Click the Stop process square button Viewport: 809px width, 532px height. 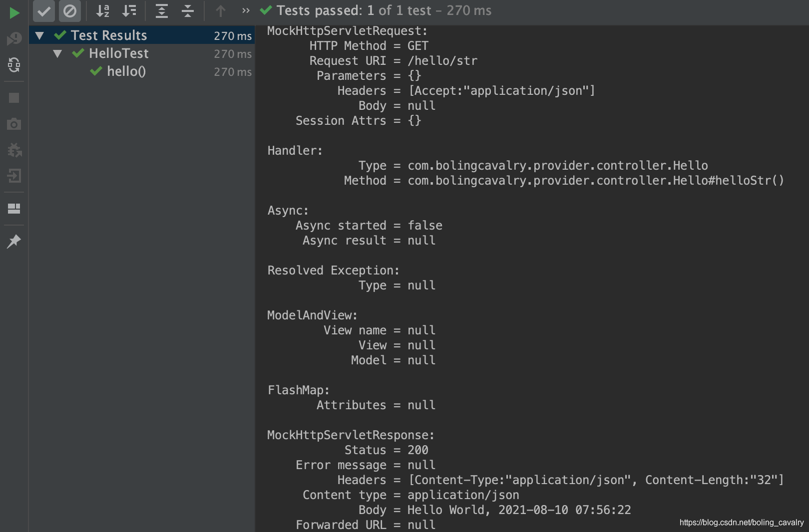pyautogui.click(x=14, y=98)
